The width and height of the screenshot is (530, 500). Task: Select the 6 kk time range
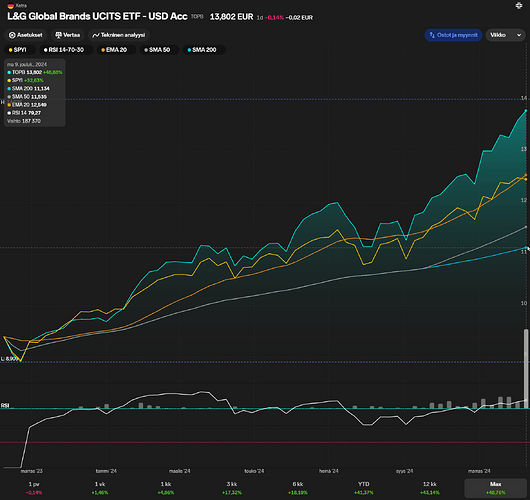pyautogui.click(x=298, y=488)
